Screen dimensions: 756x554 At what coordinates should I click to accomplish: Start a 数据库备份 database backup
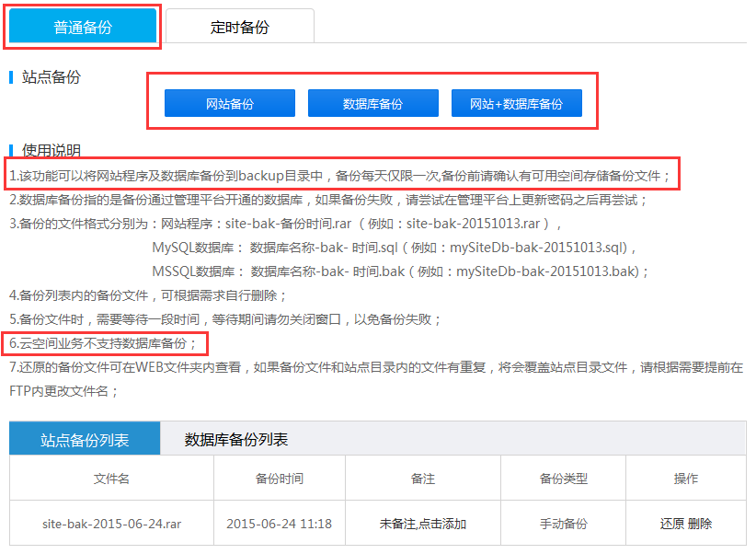372,103
